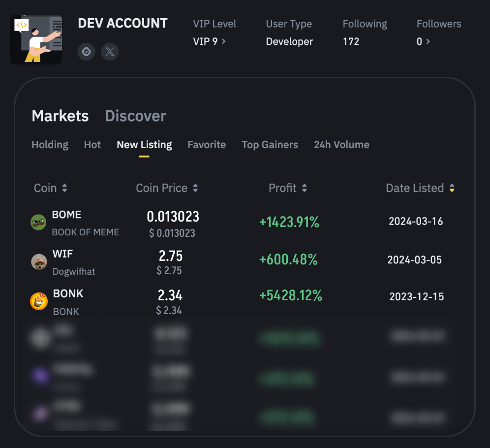
Task: Sort by Date Listed column arrows
Action: 452,188
